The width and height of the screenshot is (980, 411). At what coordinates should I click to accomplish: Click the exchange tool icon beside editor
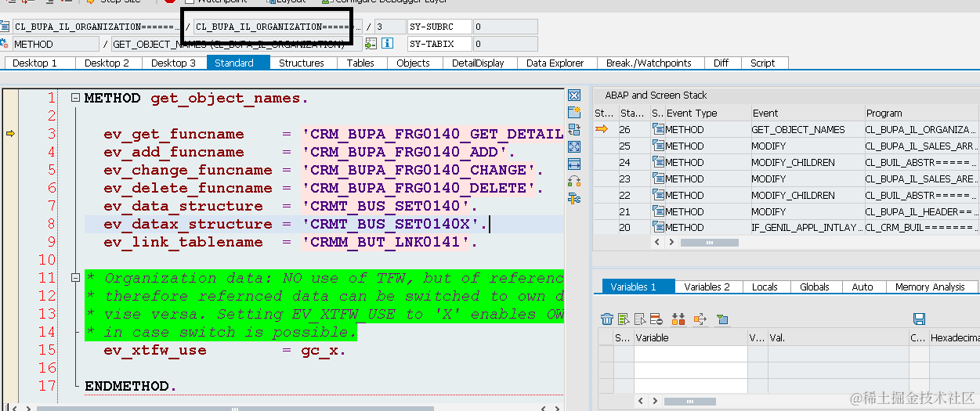(x=574, y=130)
